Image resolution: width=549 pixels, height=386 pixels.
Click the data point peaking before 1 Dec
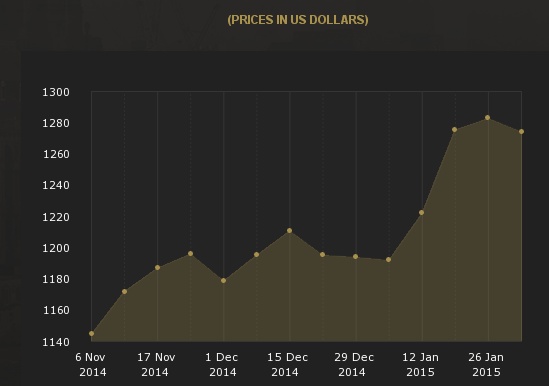tap(190, 254)
